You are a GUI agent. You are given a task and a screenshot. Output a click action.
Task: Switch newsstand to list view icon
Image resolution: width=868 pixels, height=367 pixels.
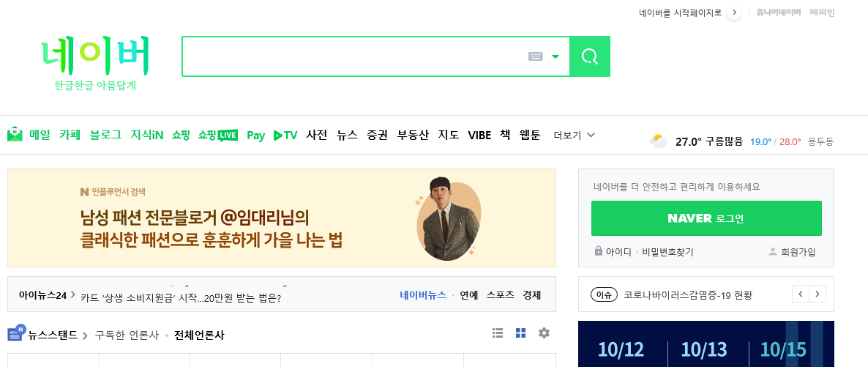point(498,333)
